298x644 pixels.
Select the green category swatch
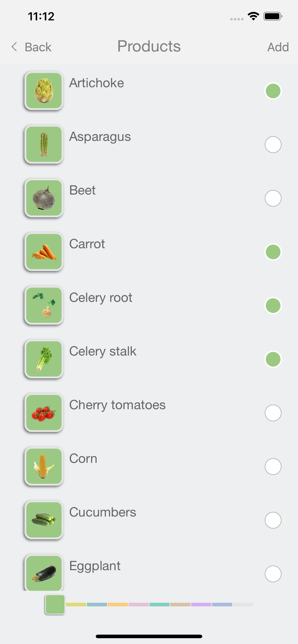(x=55, y=604)
